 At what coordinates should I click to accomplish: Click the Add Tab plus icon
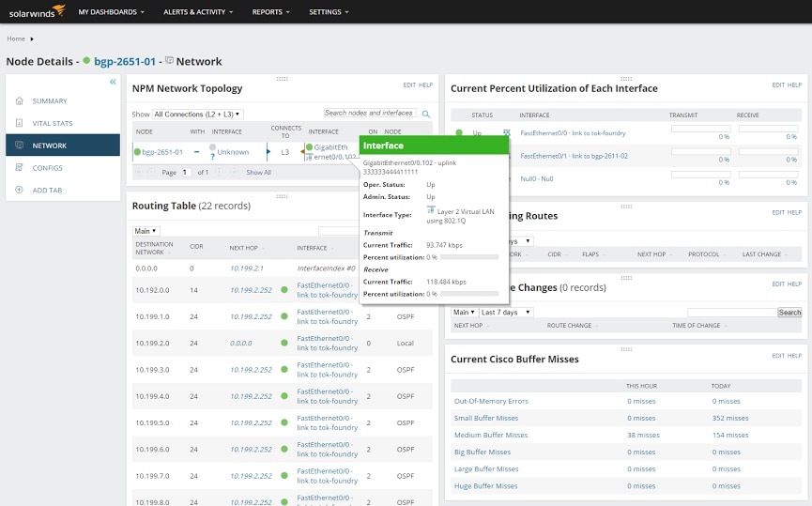pyautogui.click(x=21, y=191)
